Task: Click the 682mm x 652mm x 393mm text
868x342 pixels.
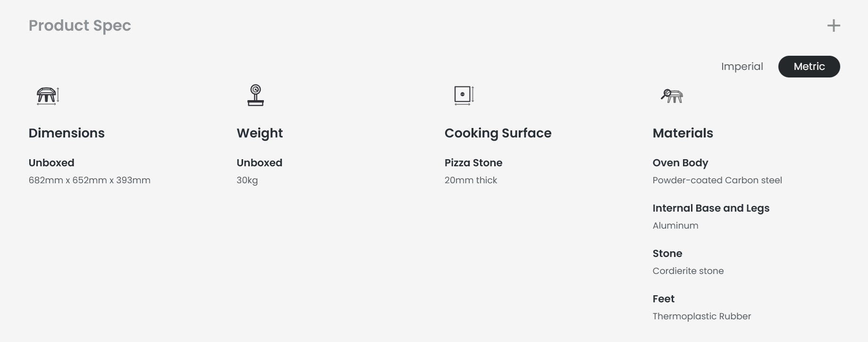Action: (90, 180)
